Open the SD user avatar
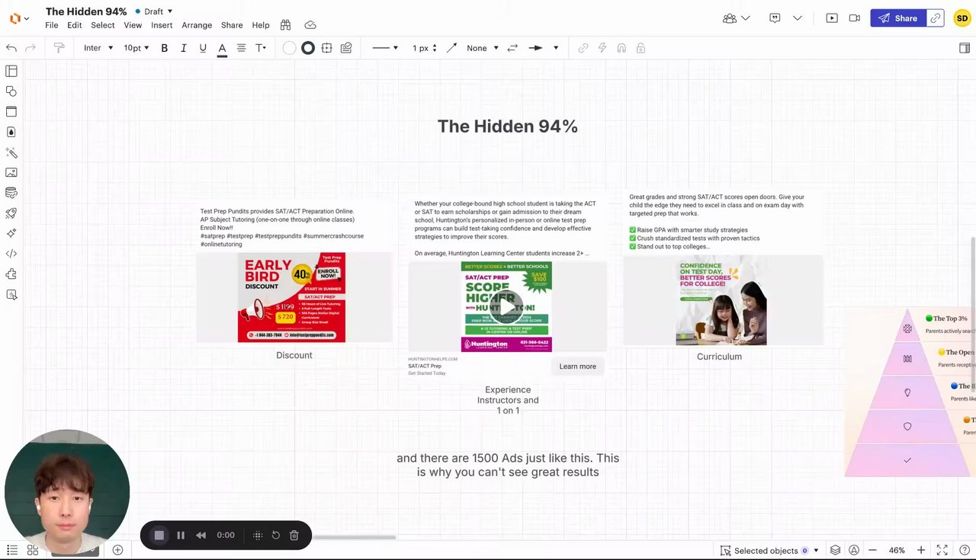 962,18
